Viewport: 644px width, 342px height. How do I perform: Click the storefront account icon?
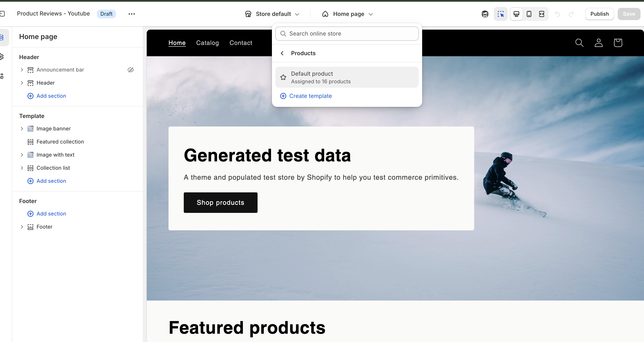coord(598,43)
